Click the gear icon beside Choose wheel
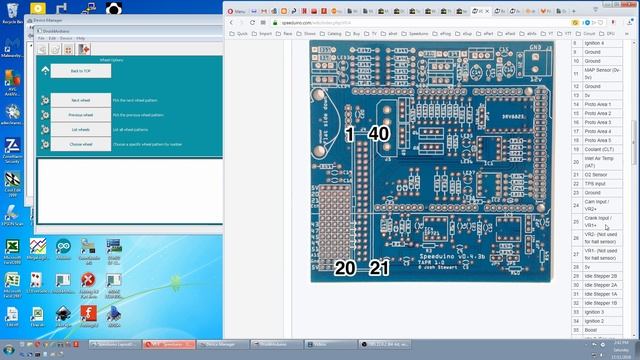Screen dimensions: 640x360 click(45, 144)
